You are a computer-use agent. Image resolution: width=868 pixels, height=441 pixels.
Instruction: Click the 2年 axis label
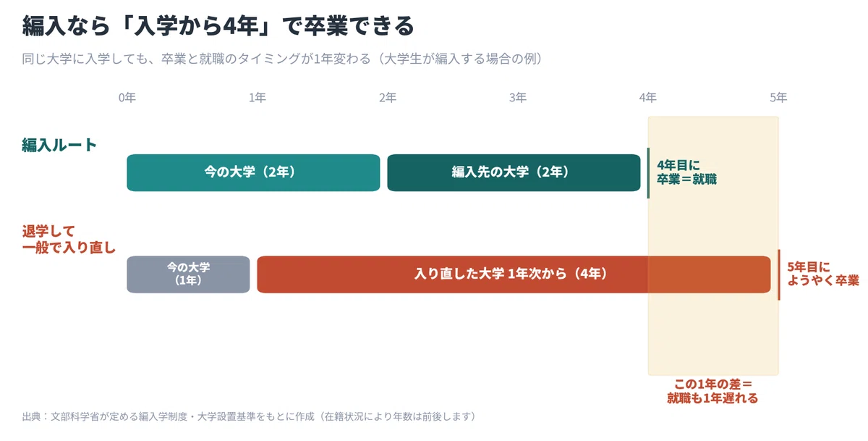387,98
